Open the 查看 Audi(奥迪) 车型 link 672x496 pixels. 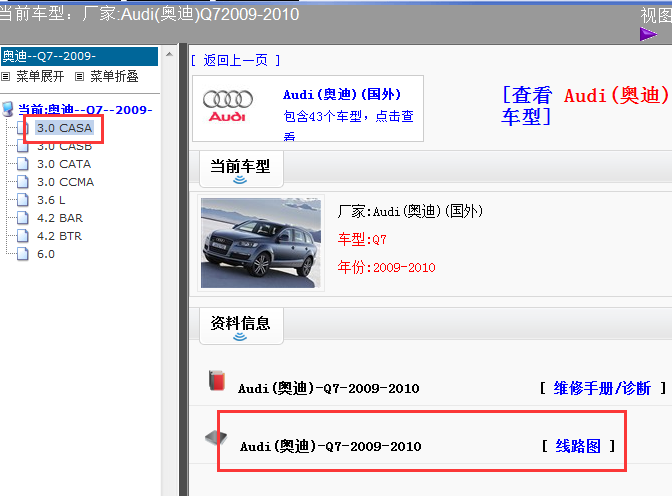point(585,105)
